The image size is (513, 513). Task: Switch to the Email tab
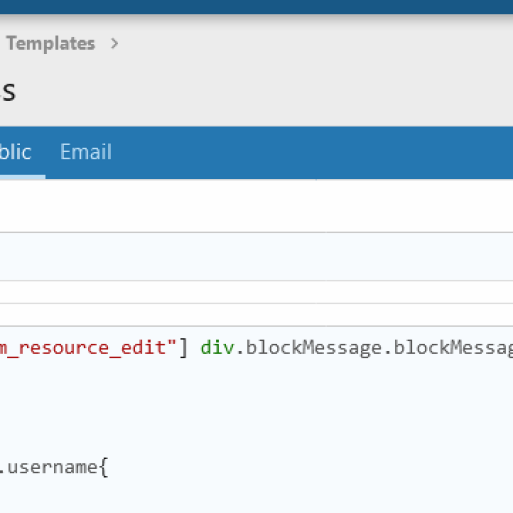point(86,152)
